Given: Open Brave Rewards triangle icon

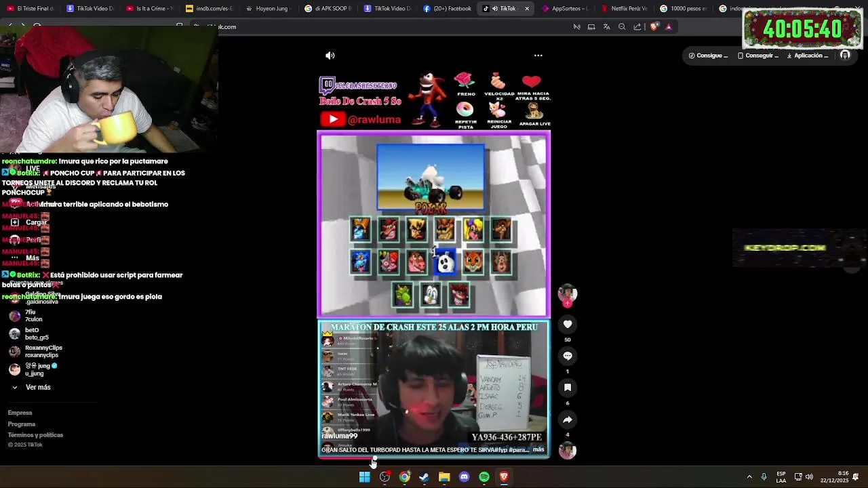Looking at the screenshot, I should tap(669, 27).
